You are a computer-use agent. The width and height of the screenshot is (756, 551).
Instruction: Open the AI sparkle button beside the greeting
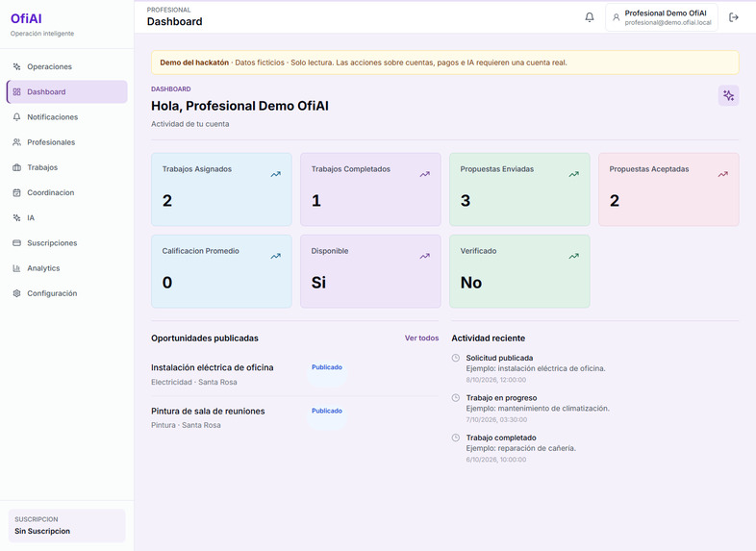click(728, 95)
